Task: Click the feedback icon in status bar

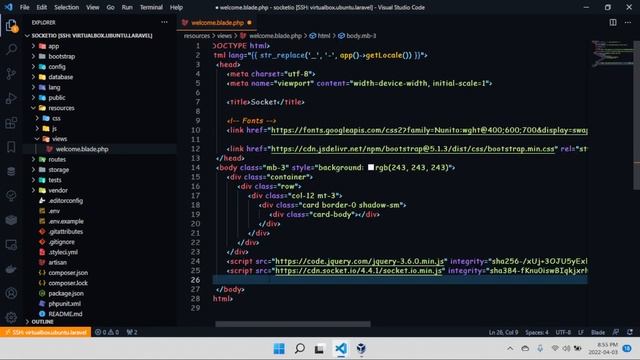Action: click(x=616, y=332)
